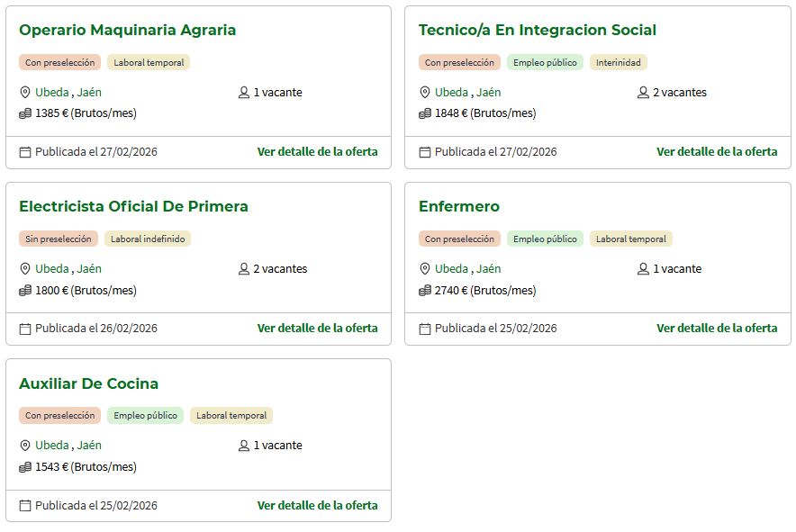
Task: Click location pin icon in Auxiliar De Cocina card
Action: [x=25, y=446]
